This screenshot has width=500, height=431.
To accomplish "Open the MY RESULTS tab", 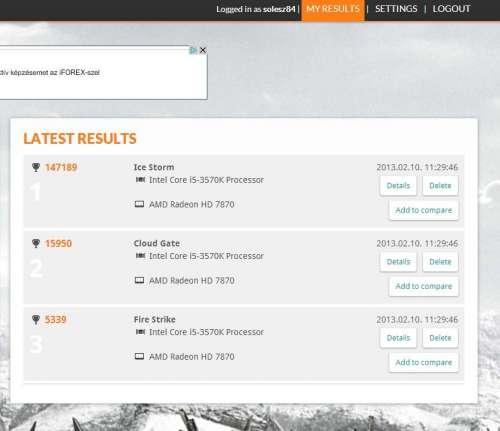I will click(x=333, y=9).
